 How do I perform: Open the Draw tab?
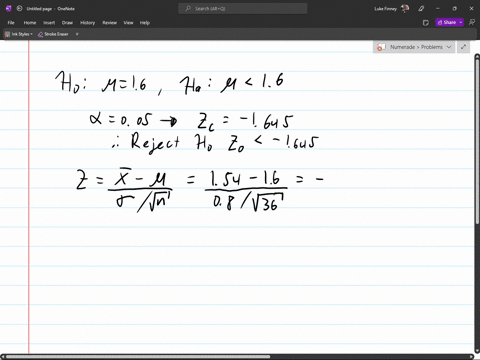(x=67, y=23)
